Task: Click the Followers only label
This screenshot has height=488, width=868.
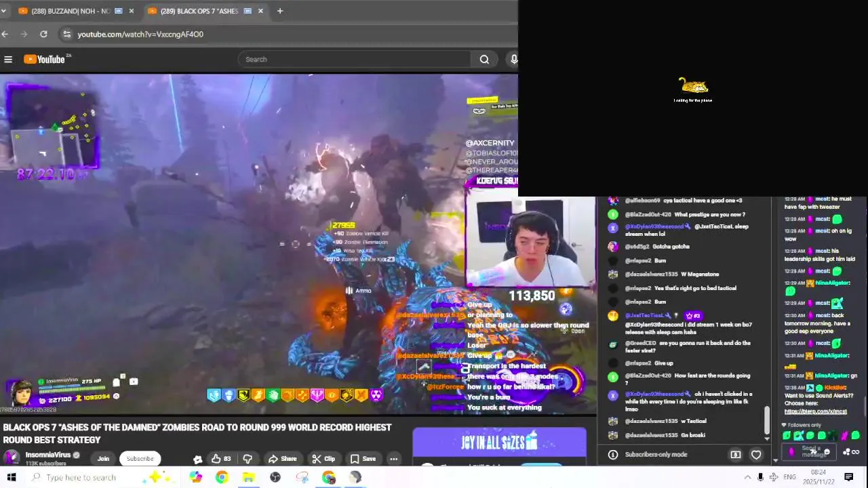Action: 805,425
